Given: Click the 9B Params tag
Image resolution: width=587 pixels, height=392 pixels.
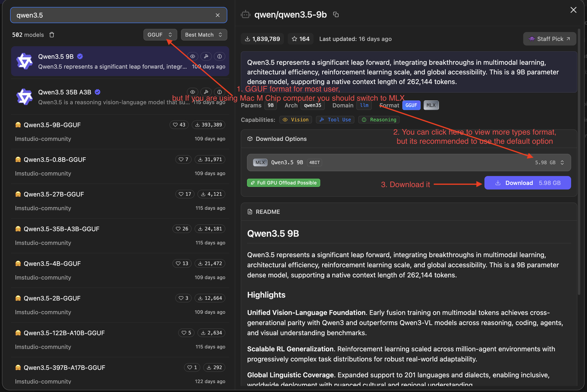Looking at the screenshot, I should 271,105.
